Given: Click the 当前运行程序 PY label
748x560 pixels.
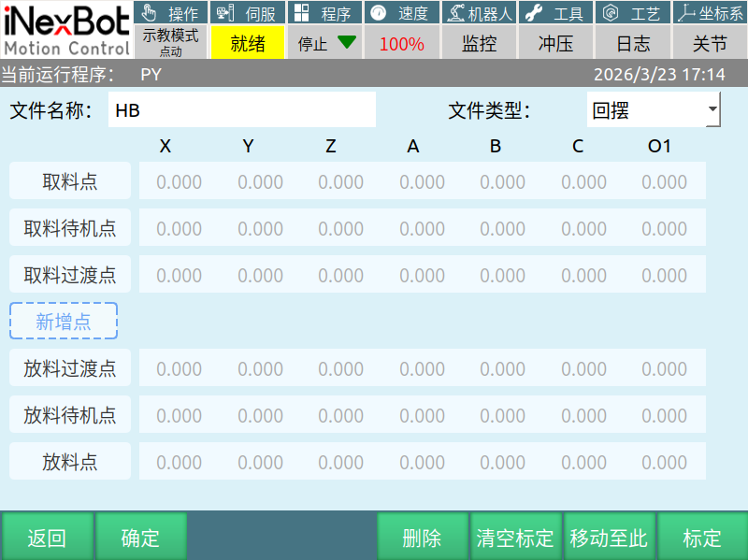Looking at the screenshot, I should pyautogui.click(x=82, y=75).
